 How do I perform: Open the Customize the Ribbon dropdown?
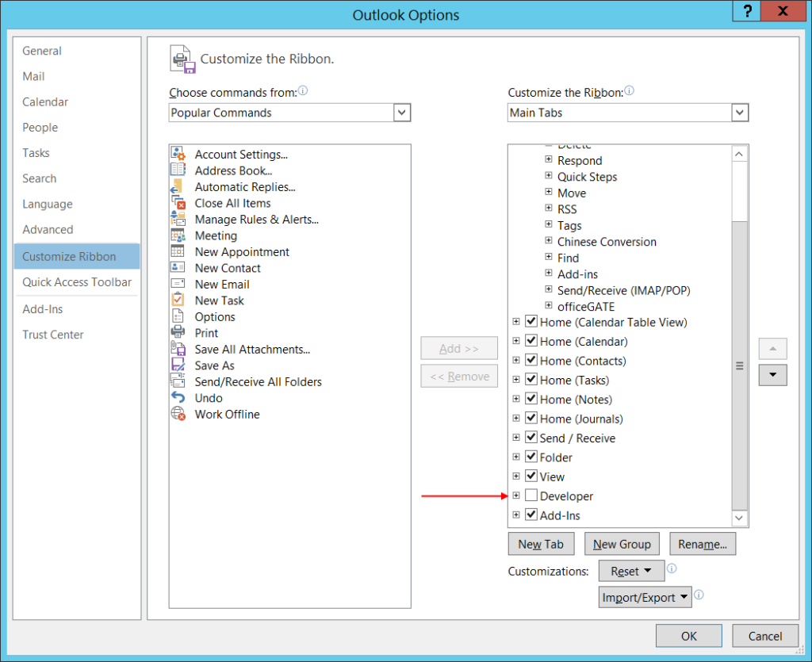[739, 112]
